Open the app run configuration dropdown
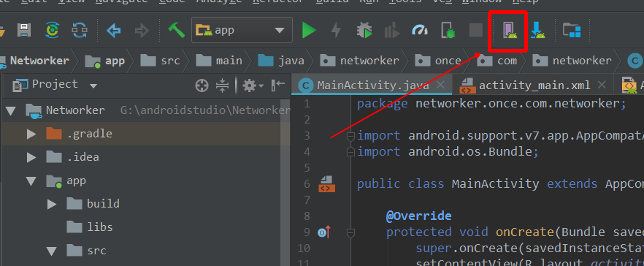The width and height of the screenshot is (644, 266). pyautogui.click(x=242, y=30)
